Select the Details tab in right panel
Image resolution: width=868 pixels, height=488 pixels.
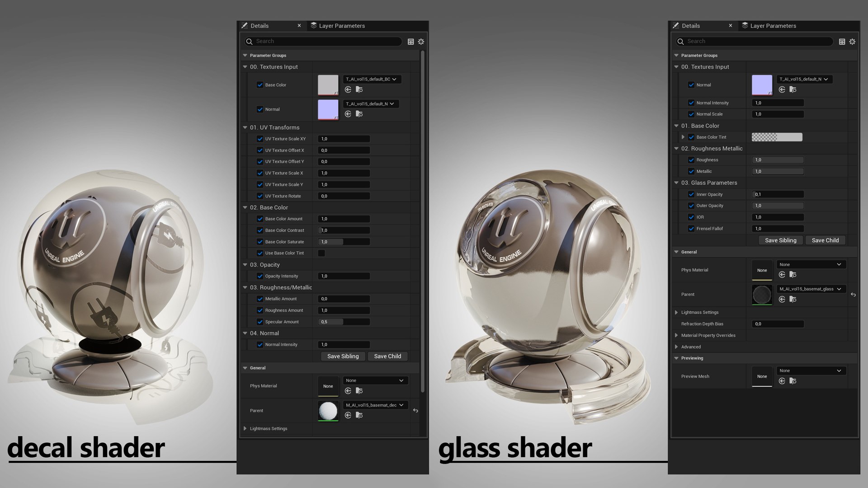pyautogui.click(x=690, y=26)
